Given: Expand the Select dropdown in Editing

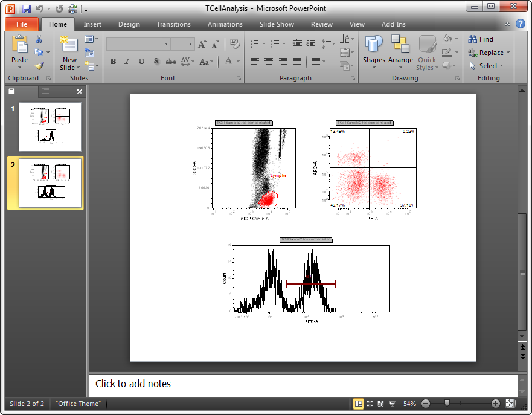Looking at the screenshot, I should (x=489, y=66).
